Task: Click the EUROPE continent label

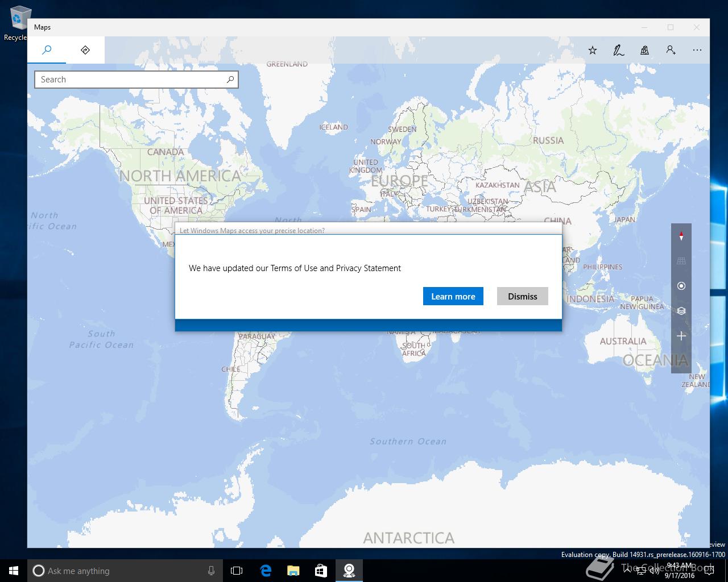Action: point(399,181)
